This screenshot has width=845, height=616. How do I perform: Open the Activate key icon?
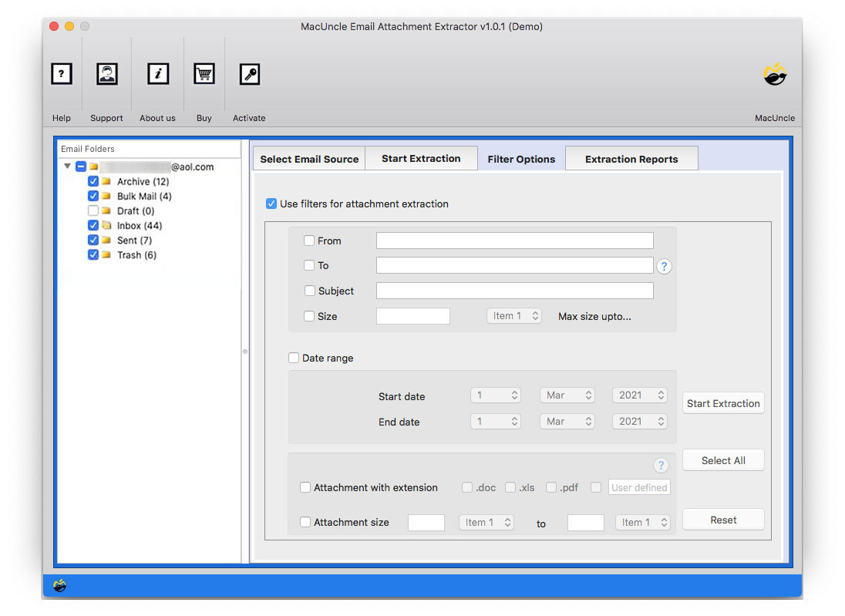(250, 74)
